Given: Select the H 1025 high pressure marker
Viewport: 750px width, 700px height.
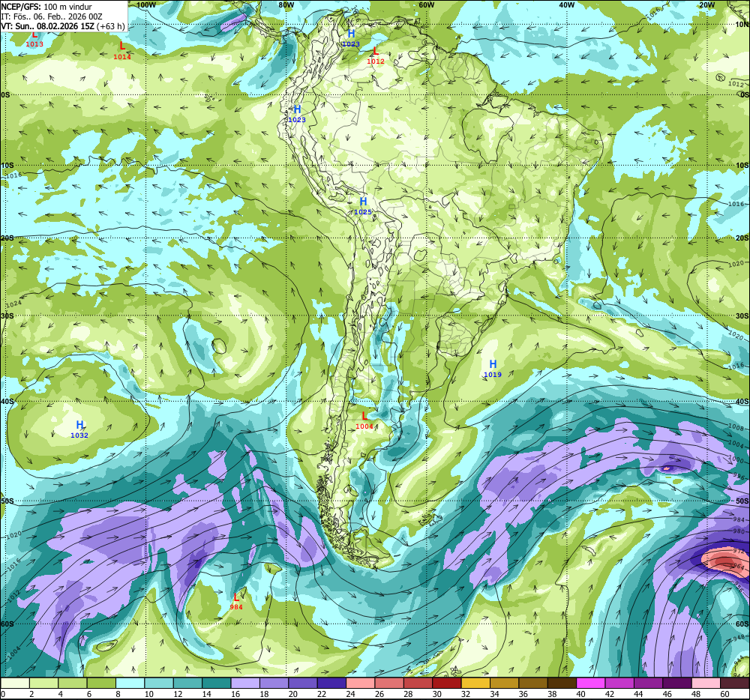Looking at the screenshot, I should (x=363, y=206).
